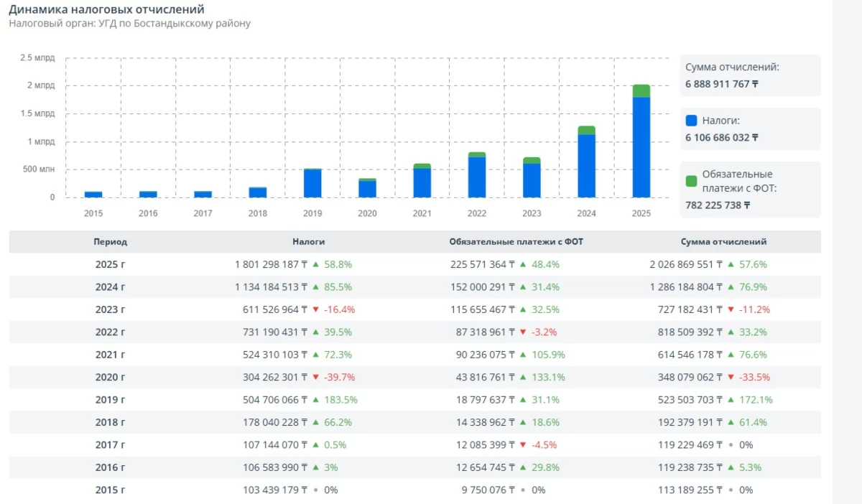
Task: Click red down arrow beside -3.2%
Action: [523, 332]
